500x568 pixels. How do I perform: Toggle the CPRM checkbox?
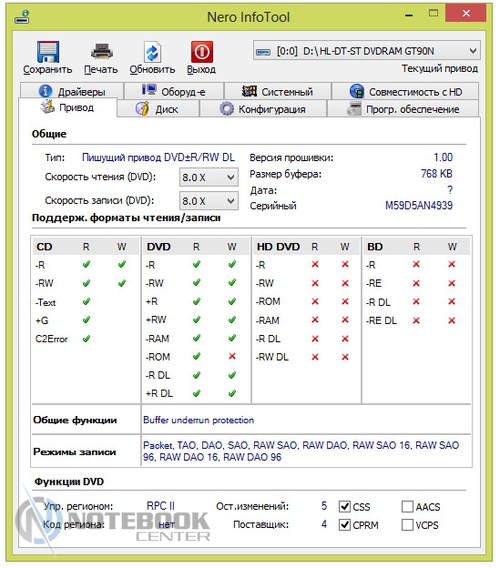point(345,525)
